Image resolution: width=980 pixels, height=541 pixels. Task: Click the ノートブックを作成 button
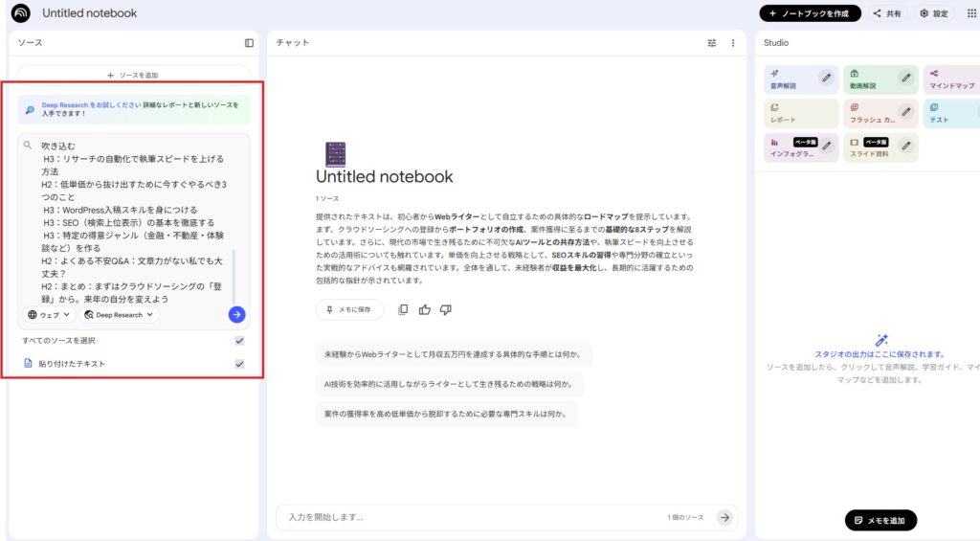(810, 13)
